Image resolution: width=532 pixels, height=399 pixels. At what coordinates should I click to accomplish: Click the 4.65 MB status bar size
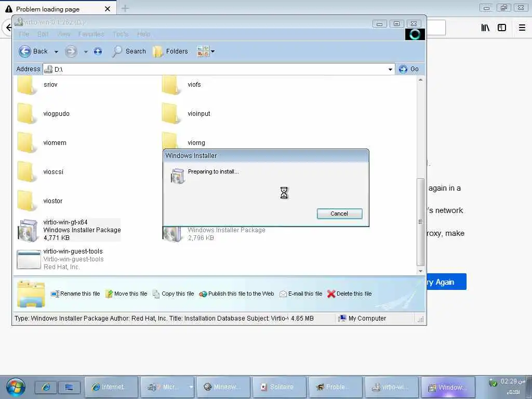point(302,318)
